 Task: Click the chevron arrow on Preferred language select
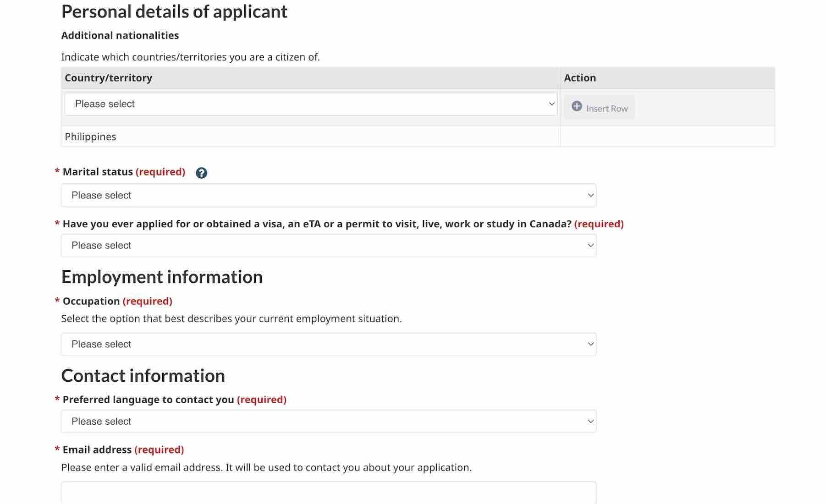point(590,422)
